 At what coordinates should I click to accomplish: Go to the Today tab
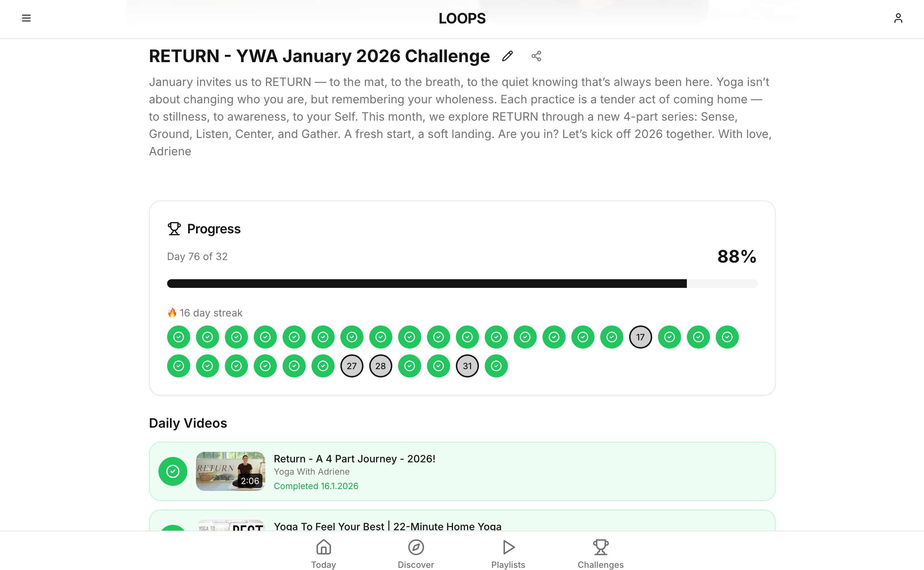click(x=323, y=553)
